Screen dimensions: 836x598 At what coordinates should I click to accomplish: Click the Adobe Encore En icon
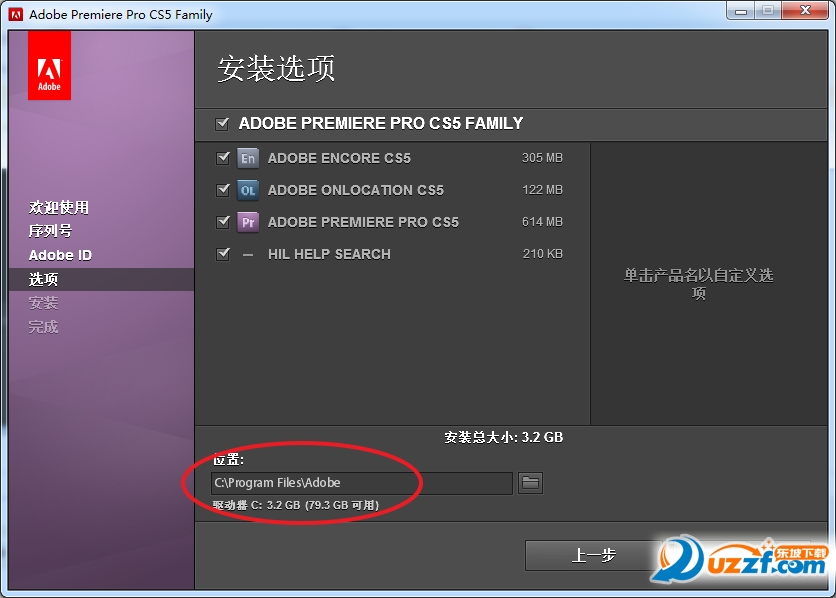pos(248,158)
